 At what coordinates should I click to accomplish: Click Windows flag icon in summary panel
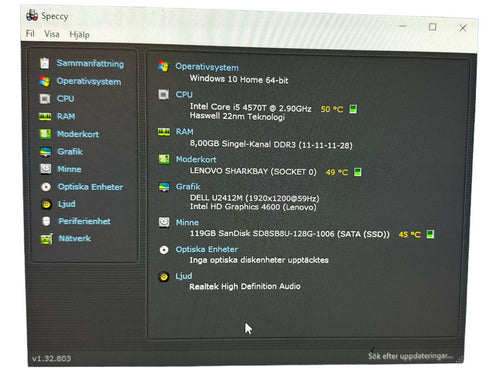(163, 66)
